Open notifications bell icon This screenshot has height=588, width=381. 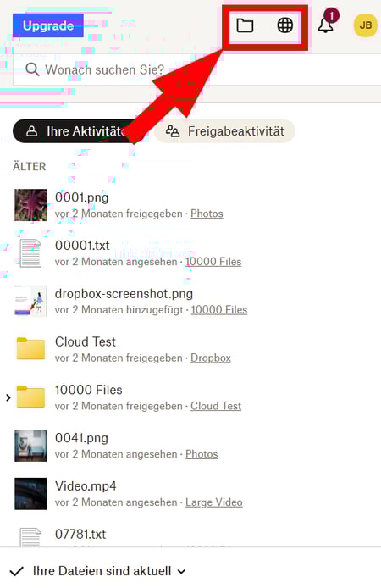click(x=326, y=25)
